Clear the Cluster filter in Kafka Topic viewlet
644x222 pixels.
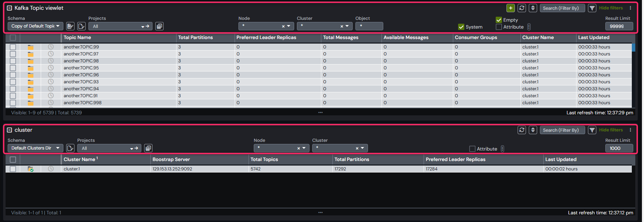tap(342, 26)
